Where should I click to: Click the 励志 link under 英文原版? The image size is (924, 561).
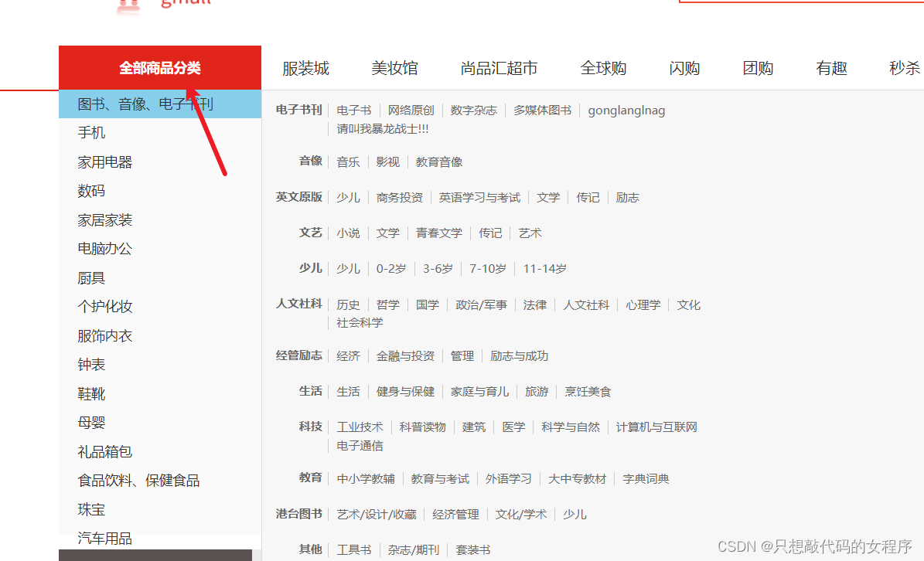pos(628,198)
